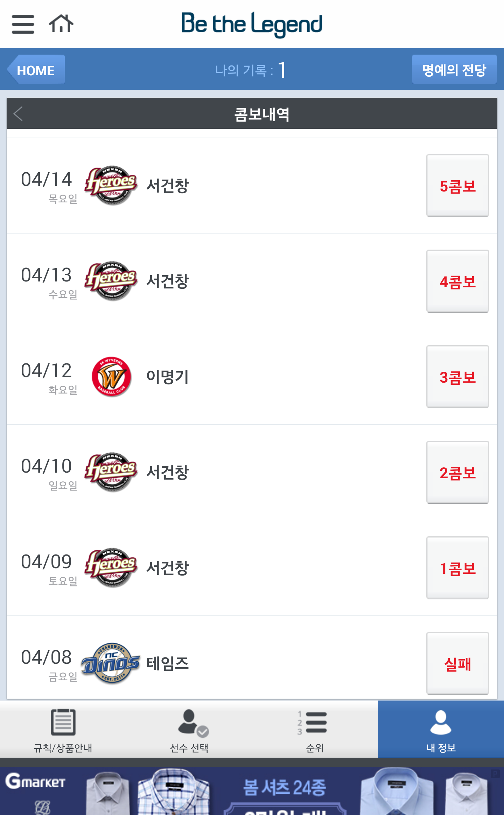Click the blue HOME button

[36, 69]
